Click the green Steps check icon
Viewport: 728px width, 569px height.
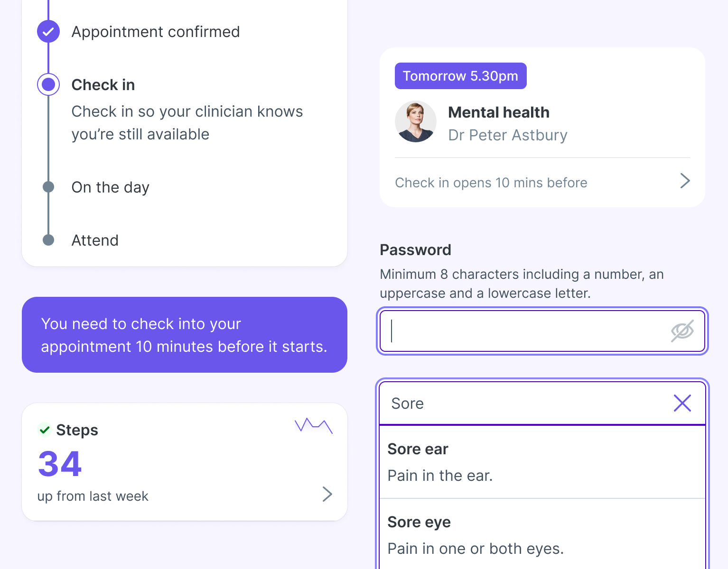click(x=45, y=430)
